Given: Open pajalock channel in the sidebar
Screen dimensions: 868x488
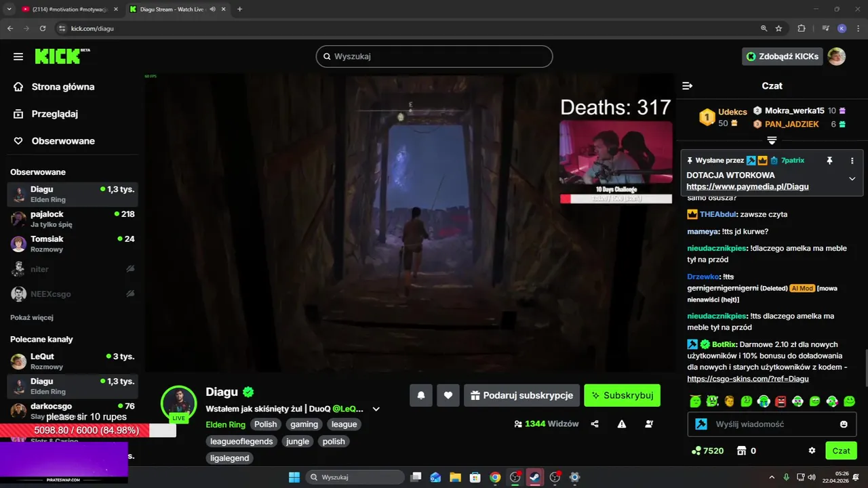Looking at the screenshot, I should click(73, 219).
